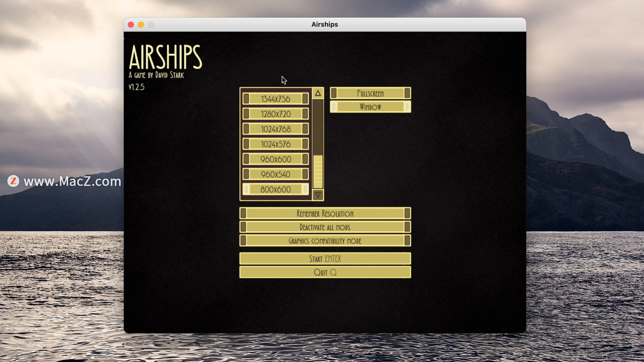Choose 1024x768 resolution option
The image size is (644, 362).
coord(275,129)
